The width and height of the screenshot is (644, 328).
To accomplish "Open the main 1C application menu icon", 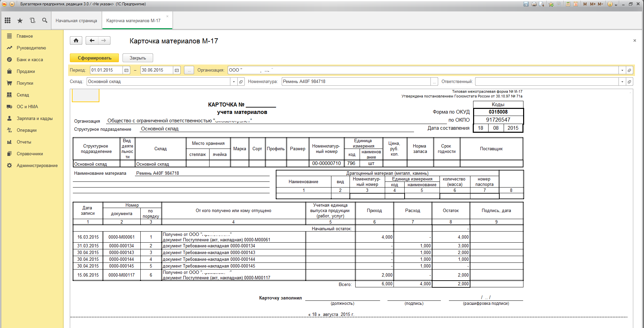I will (4, 4).
